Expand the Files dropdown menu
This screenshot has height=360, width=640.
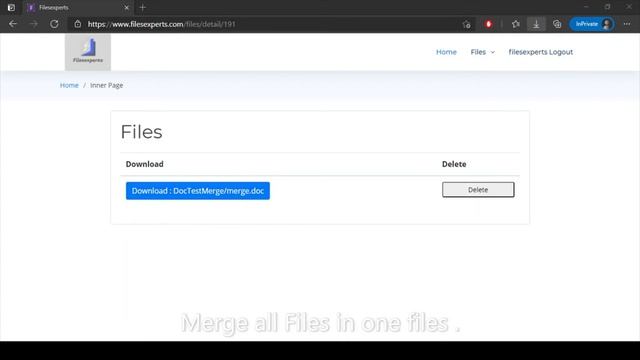click(482, 52)
